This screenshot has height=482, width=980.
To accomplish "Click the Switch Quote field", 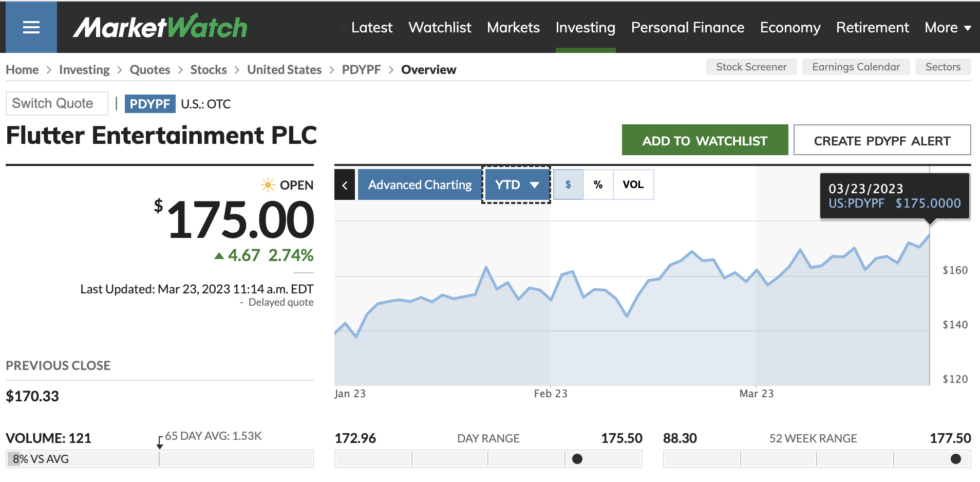I will [x=56, y=103].
